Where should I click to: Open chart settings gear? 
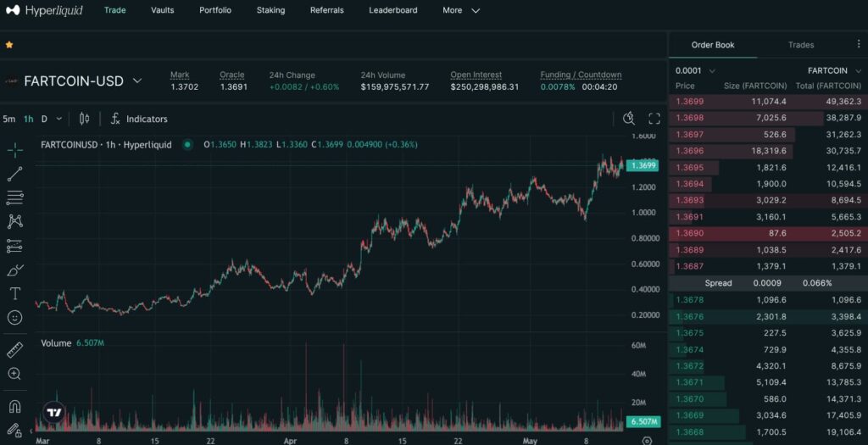647,441
